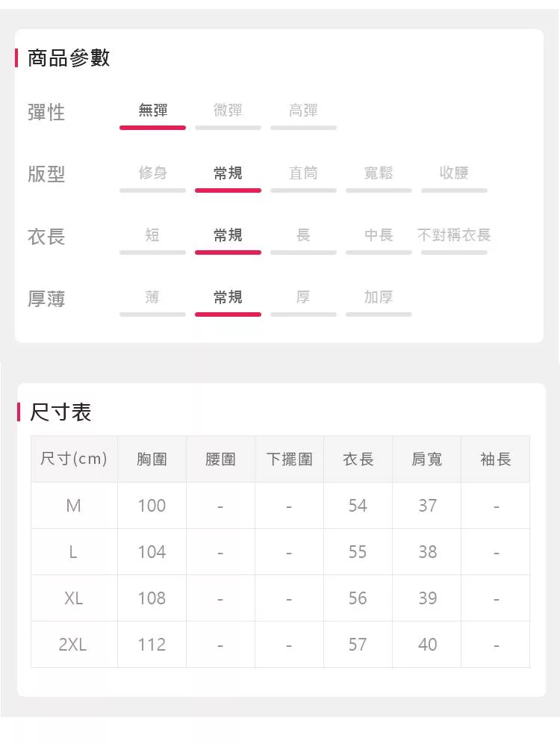Click the 肩寬 column header
Screen dimensions: 560x744
(427, 459)
